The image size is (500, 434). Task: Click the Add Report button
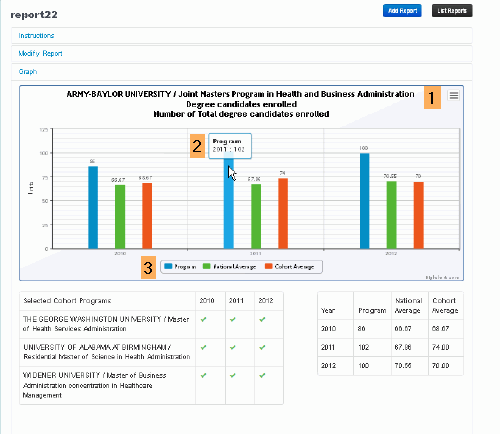(x=402, y=11)
